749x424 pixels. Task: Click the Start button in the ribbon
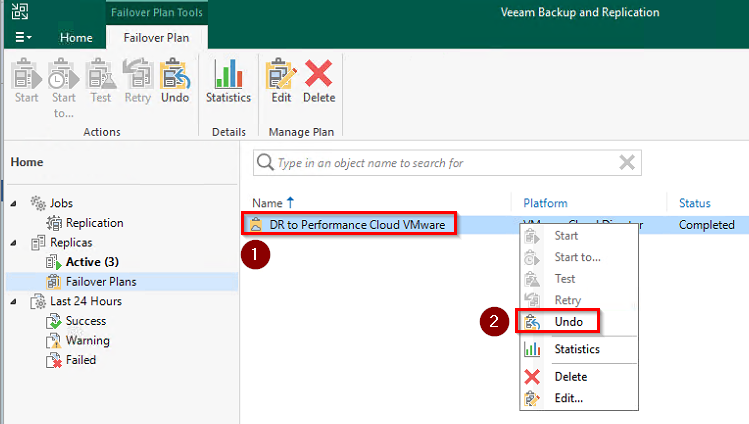coord(26,81)
